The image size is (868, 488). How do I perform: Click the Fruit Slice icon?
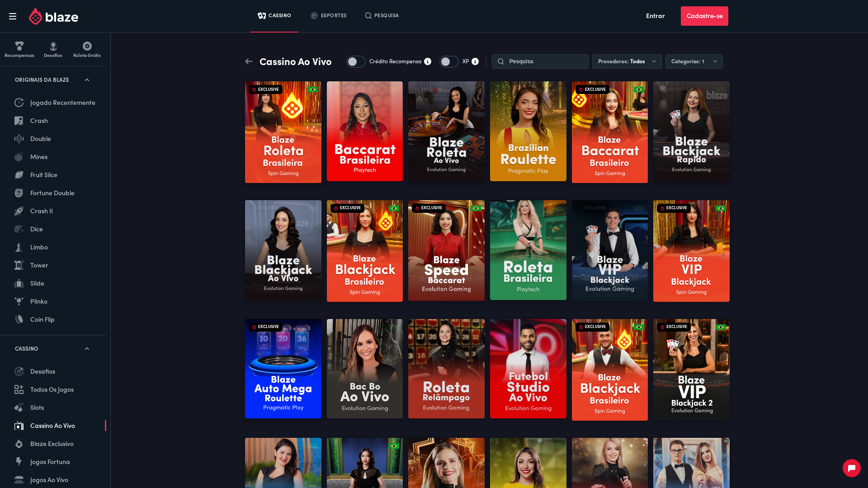pyautogui.click(x=19, y=175)
